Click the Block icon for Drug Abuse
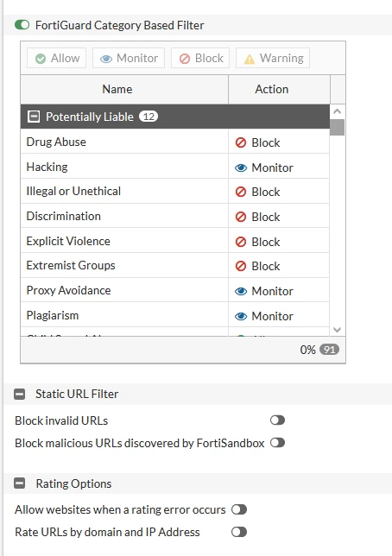This screenshot has height=556, width=392. coord(241,142)
